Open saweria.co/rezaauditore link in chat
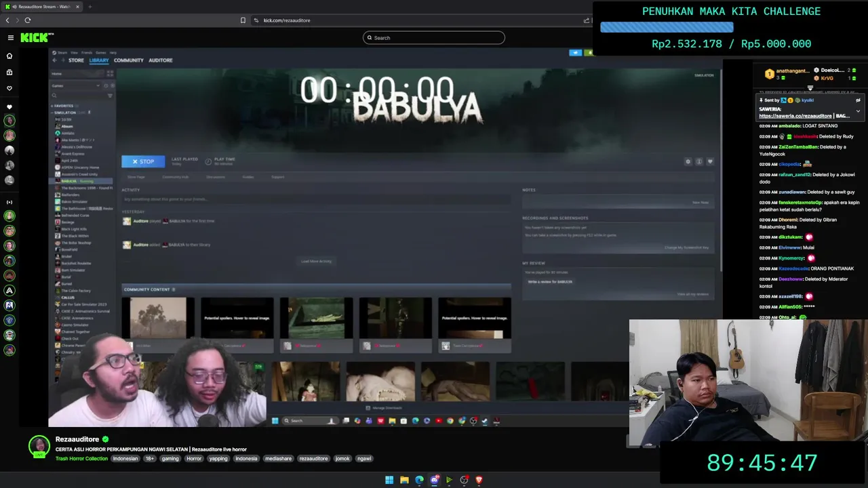The image size is (868, 488). (x=795, y=116)
